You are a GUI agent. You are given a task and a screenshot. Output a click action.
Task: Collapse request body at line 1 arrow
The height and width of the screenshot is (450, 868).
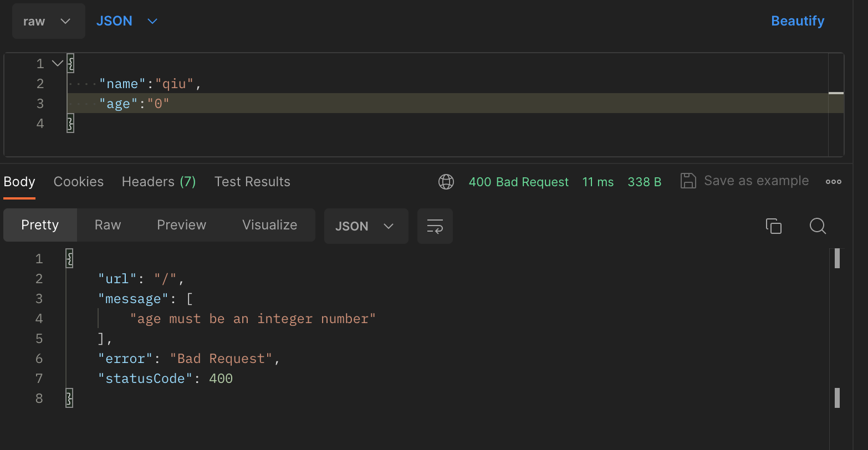click(x=57, y=63)
